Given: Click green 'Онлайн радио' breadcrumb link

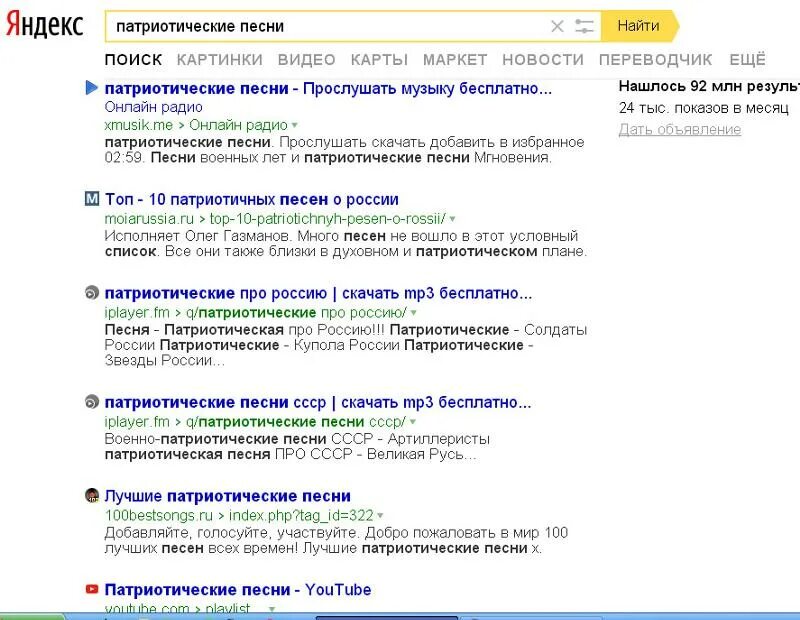Looking at the screenshot, I should coord(238,125).
